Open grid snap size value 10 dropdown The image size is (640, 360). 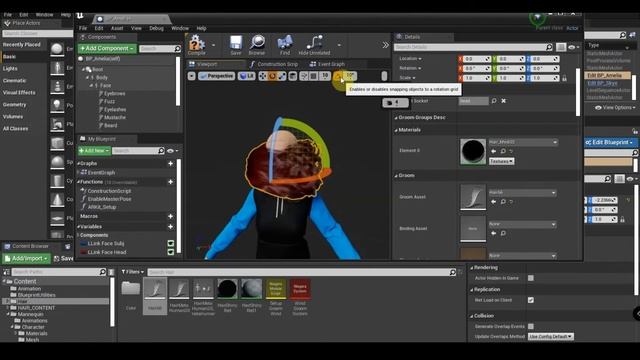(325, 76)
